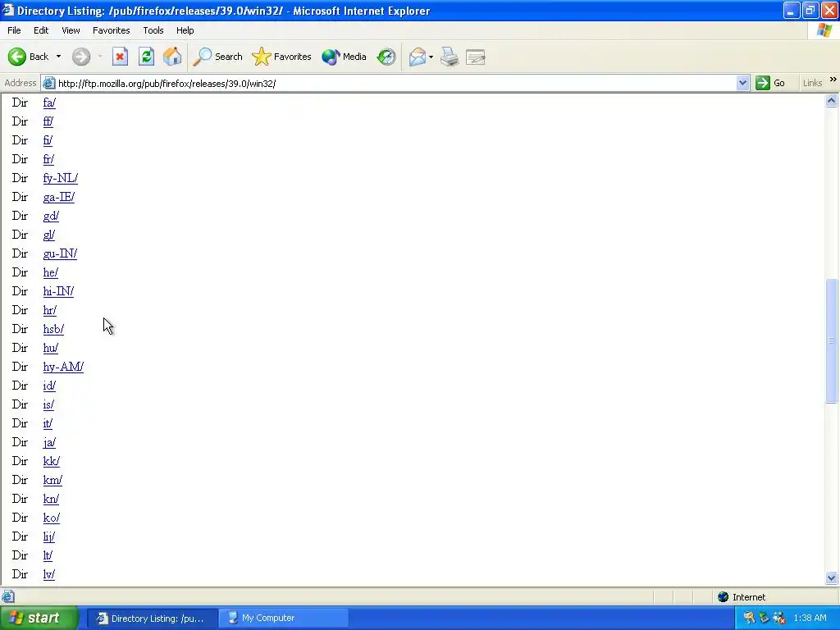Open the lv/ directory link

coord(48,574)
